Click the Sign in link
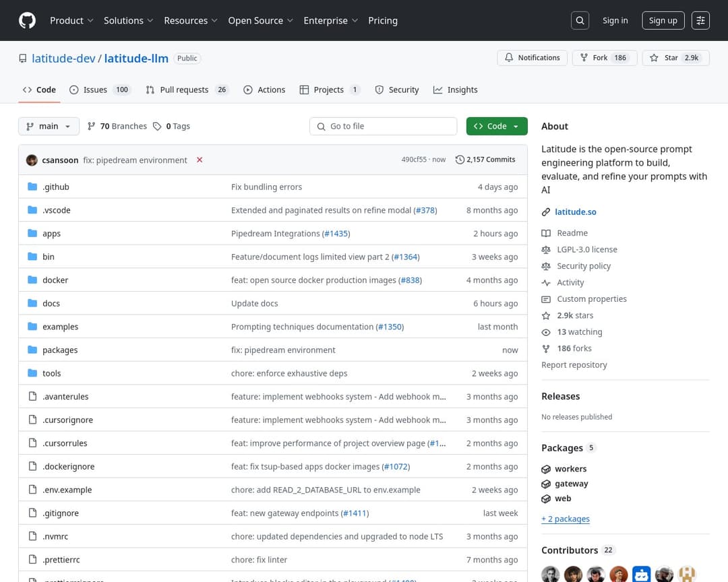The height and width of the screenshot is (582, 728). pos(615,20)
